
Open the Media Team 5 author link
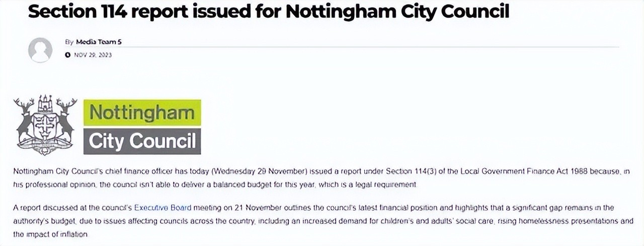point(99,42)
